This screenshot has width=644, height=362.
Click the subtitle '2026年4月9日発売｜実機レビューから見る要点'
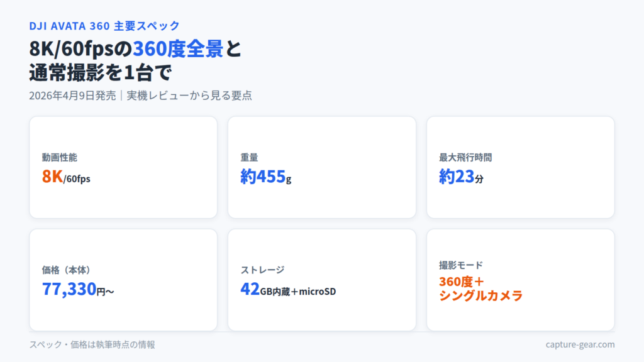[140, 96]
